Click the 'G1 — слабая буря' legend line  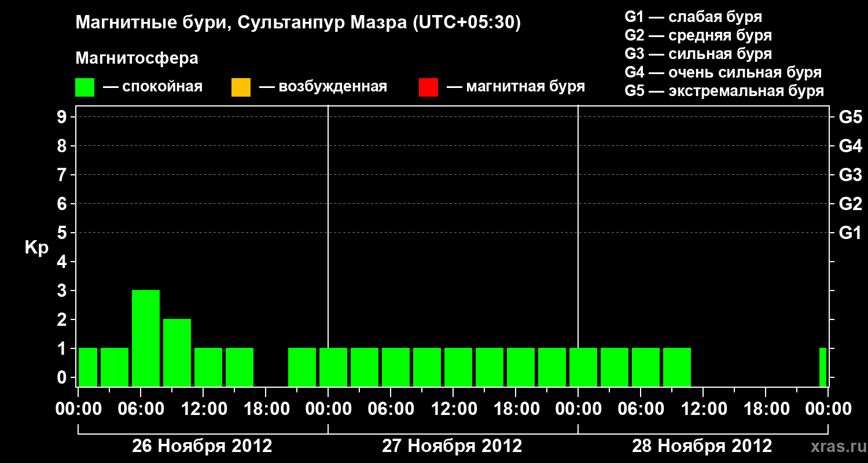[x=693, y=17]
